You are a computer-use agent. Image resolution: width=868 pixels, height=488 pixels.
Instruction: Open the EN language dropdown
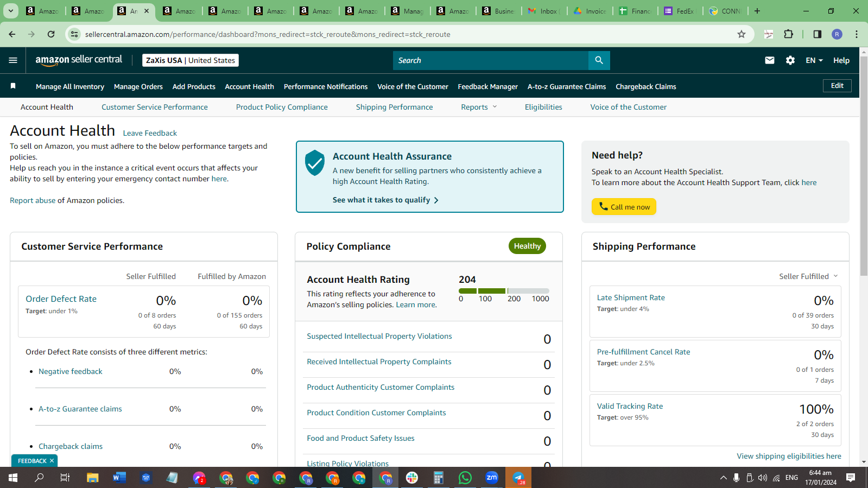[814, 60]
